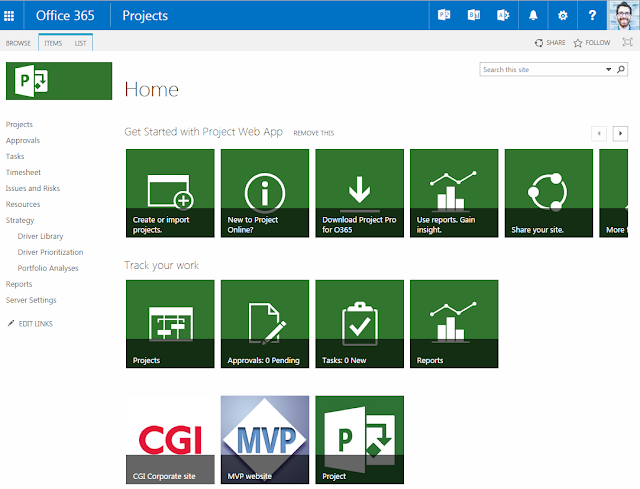Open Issues and Risks navigation link
Screen dimensions: 640x489
point(33,188)
